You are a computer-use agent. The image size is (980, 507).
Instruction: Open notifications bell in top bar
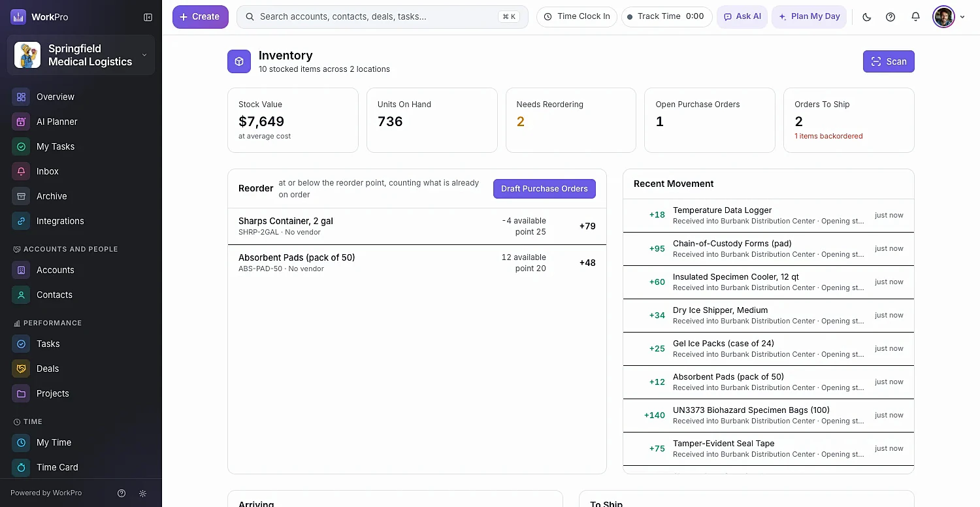pyautogui.click(x=915, y=17)
